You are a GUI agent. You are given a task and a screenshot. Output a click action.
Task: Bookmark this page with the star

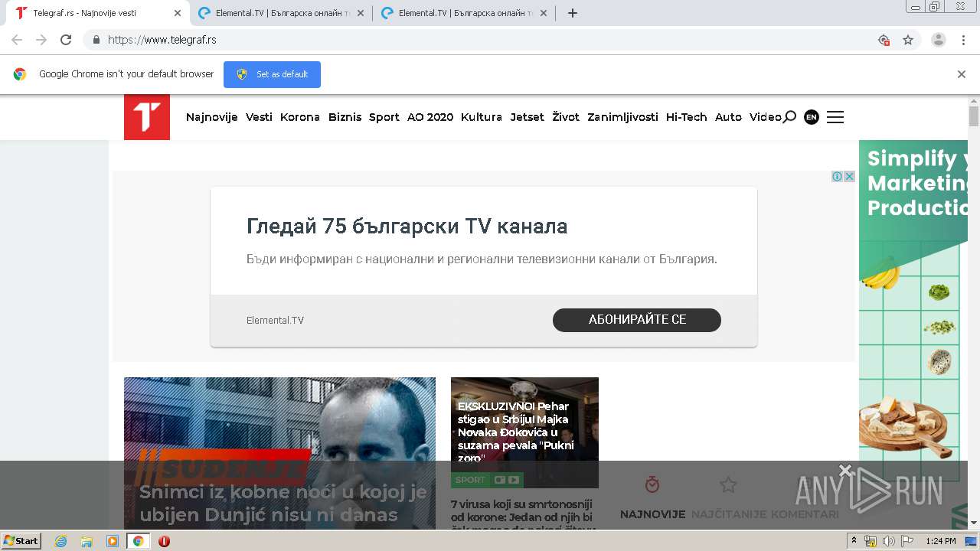tap(908, 40)
